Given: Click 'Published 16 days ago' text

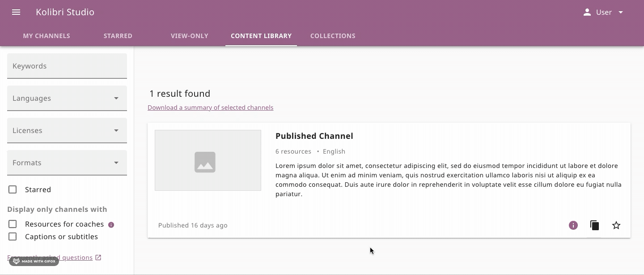Looking at the screenshot, I should [x=193, y=225].
